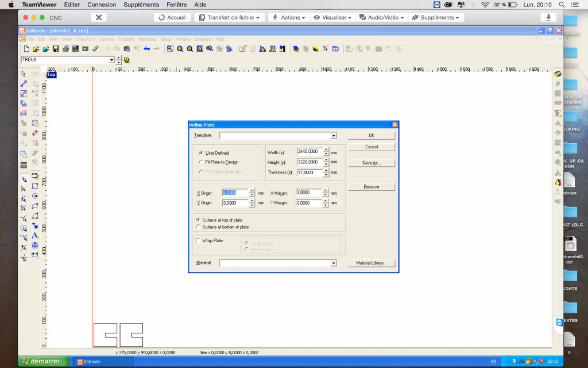The image size is (588, 368).
Task: Click the blue Undo arrow icon
Action: (x=146, y=49)
